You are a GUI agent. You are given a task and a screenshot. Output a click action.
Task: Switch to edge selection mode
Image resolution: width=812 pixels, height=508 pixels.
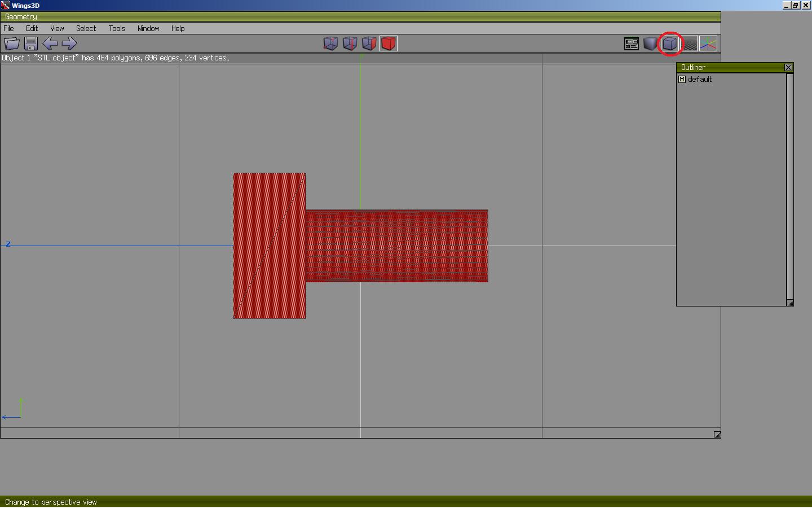(x=350, y=43)
